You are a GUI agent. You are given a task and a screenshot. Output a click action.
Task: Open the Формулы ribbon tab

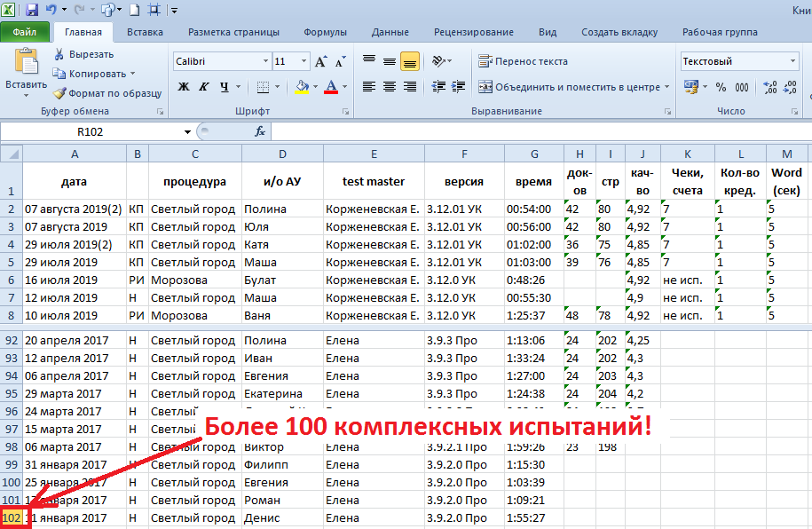click(325, 32)
